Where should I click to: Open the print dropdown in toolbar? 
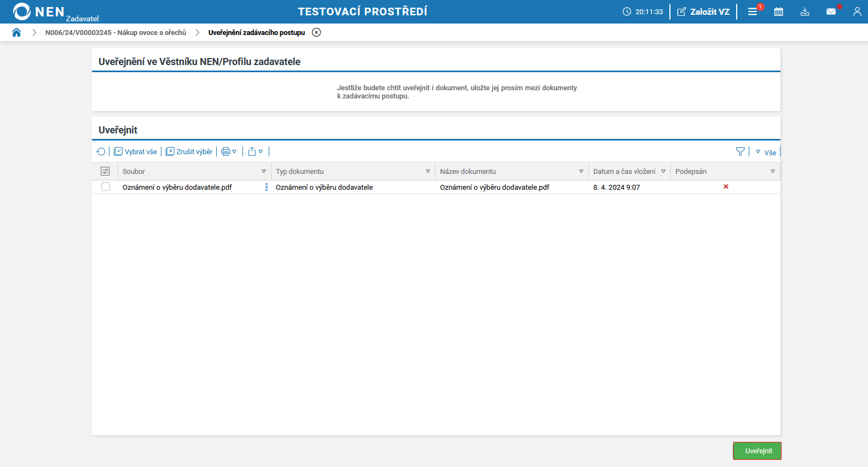(229, 151)
